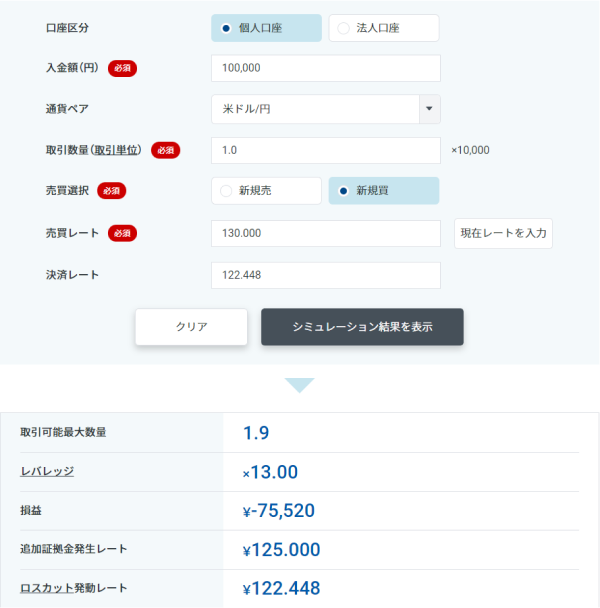Click the ×10,000 multiplier text

point(470,150)
